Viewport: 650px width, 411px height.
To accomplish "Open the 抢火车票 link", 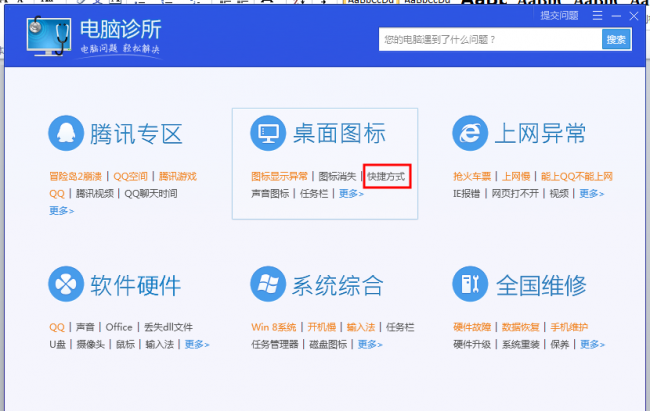I will 472,176.
